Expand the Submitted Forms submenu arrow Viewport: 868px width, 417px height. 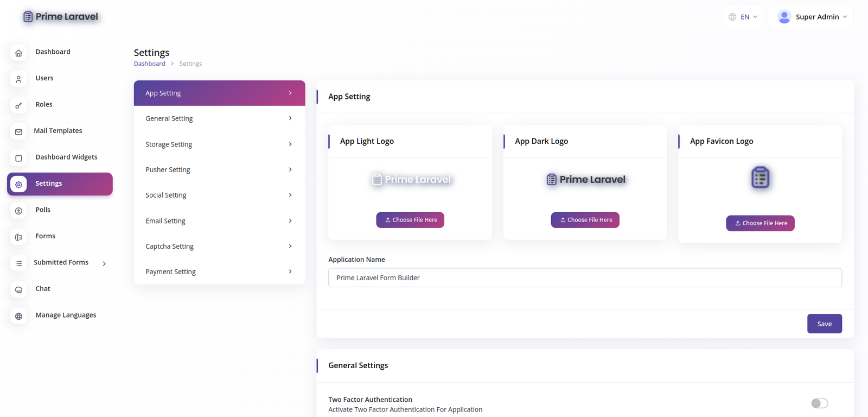pyautogui.click(x=104, y=263)
